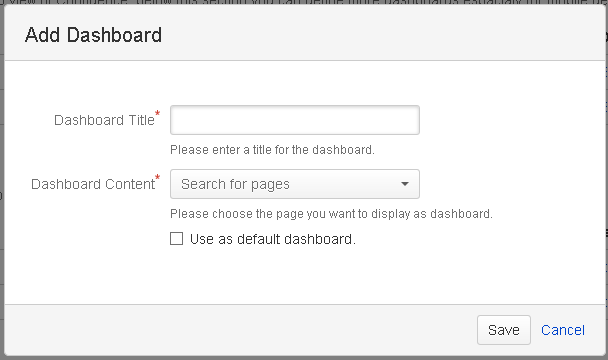Click the red asterisk beside Dashboard Content
Image resolution: width=608 pixels, height=360 pixels.
157,177
